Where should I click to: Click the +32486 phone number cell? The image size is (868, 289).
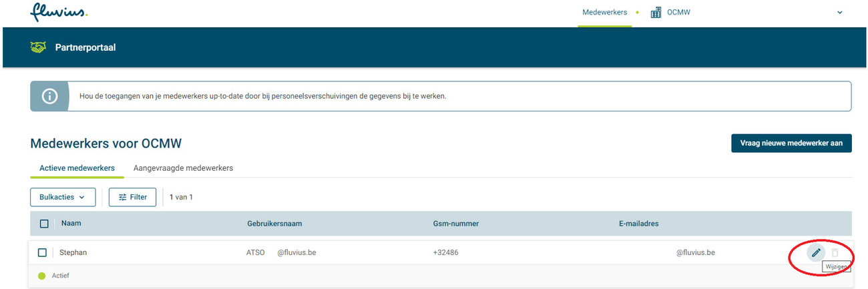tap(445, 252)
